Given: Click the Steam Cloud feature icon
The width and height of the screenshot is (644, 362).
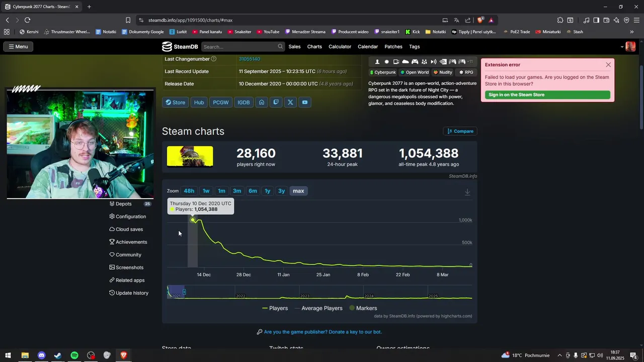Looking at the screenshot, I should click(406, 62).
